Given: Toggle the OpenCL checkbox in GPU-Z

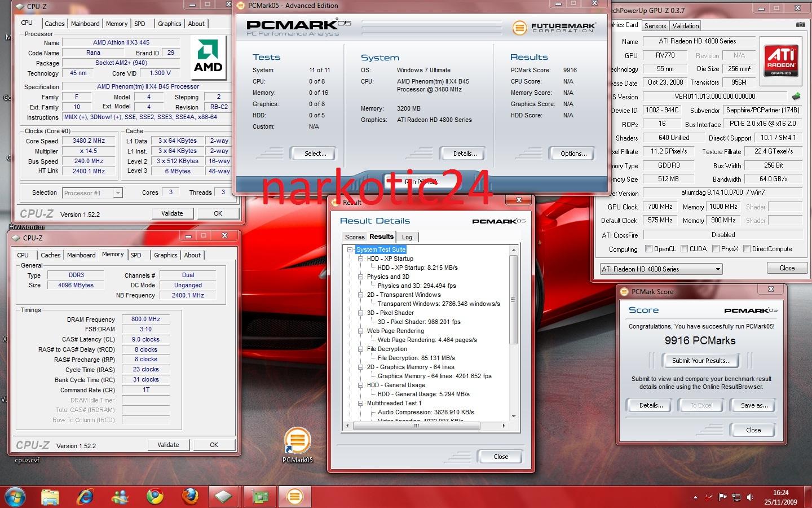Looking at the screenshot, I should pyautogui.click(x=649, y=249).
